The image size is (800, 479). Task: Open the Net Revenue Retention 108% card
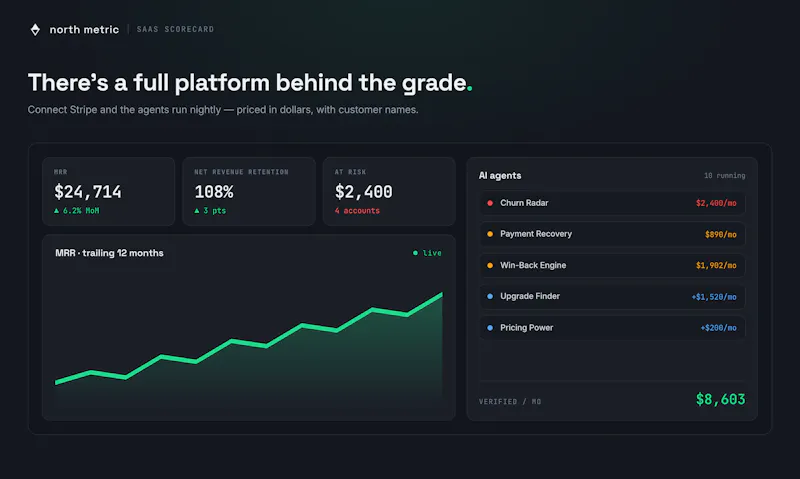pos(249,191)
